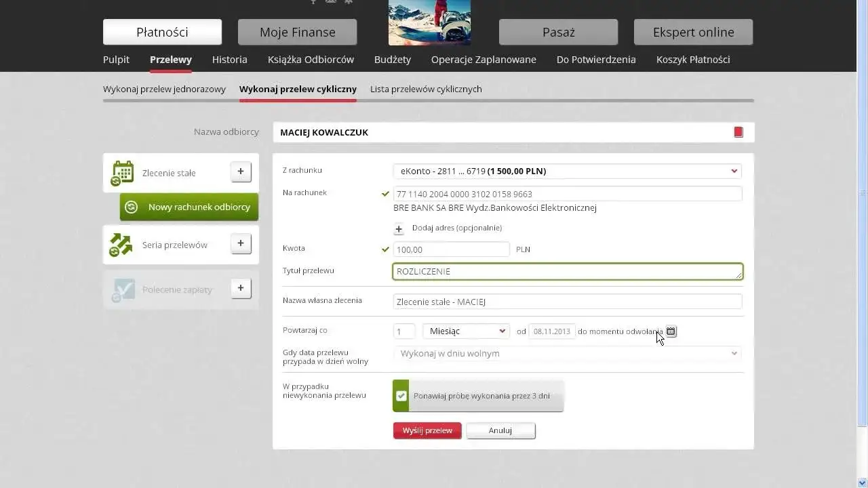The width and height of the screenshot is (868, 488).
Task: Switch to the Historia menu item
Action: [230, 60]
